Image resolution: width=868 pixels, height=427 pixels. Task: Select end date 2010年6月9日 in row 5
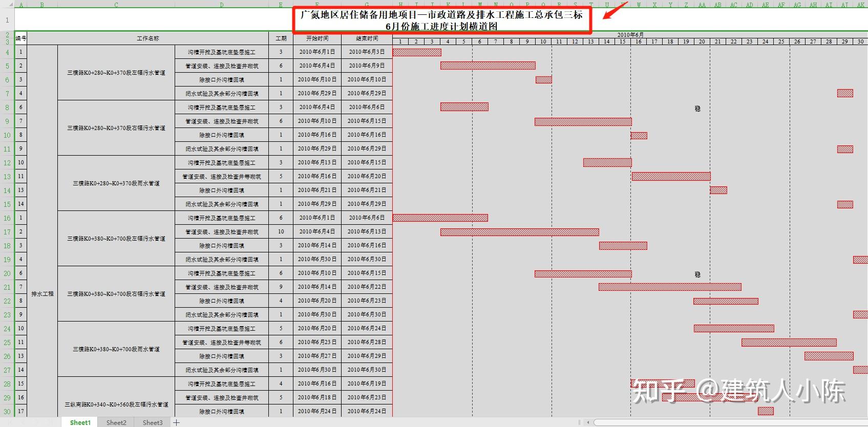click(367, 66)
